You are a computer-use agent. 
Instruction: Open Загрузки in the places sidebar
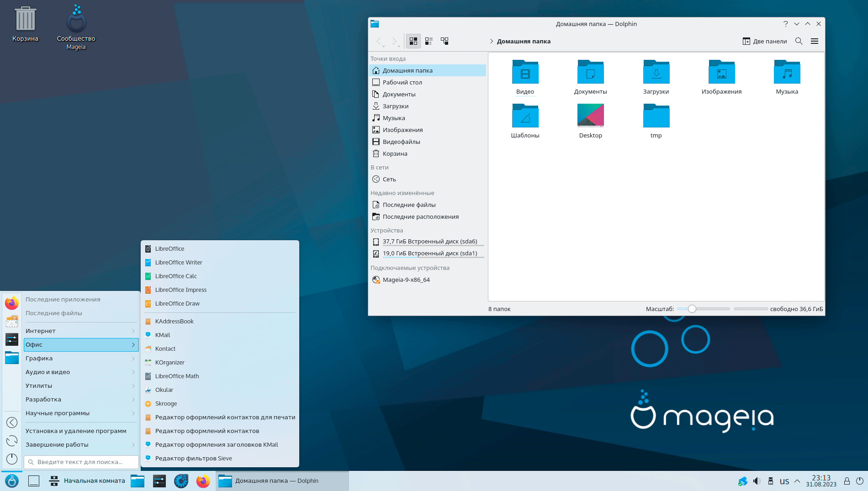coord(396,106)
